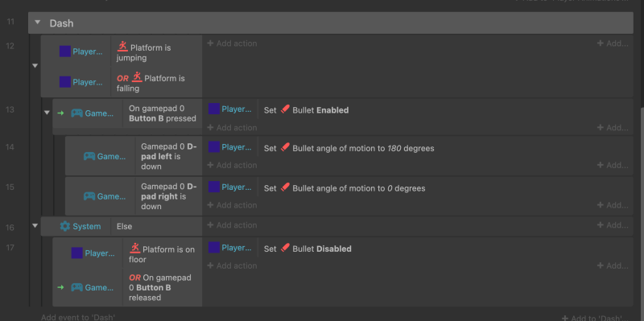Image resolution: width=644 pixels, height=321 pixels.
Task: Click the gamepad icon for D-pad left condition
Action: pyautogui.click(x=89, y=156)
